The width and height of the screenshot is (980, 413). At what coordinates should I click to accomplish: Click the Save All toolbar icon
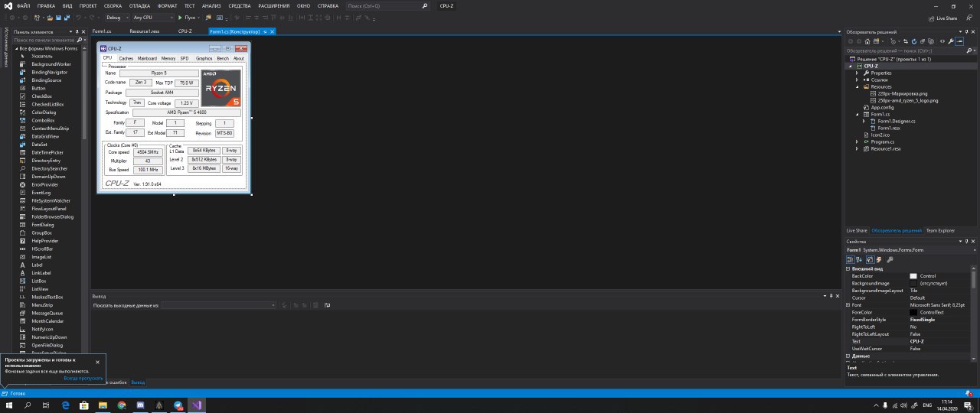67,18
